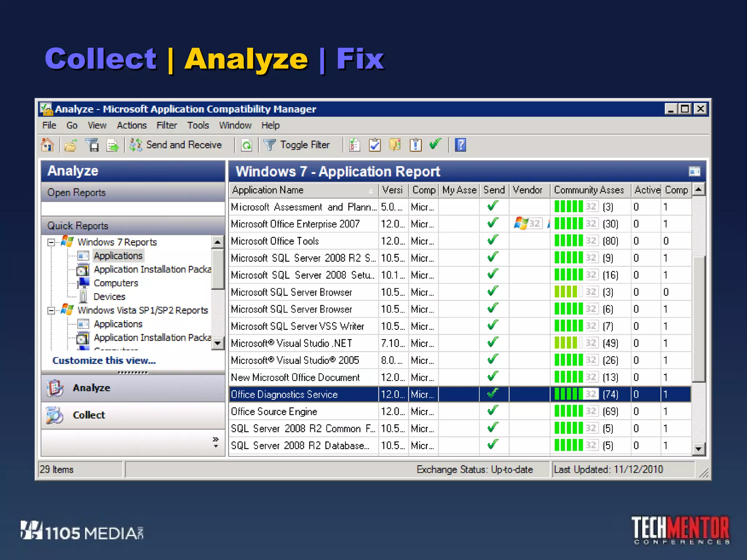Click send checkmark for Microsoft Office Enterprise 2007
Image resolution: width=747 pixels, height=560 pixels.
(x=493, y=223)
